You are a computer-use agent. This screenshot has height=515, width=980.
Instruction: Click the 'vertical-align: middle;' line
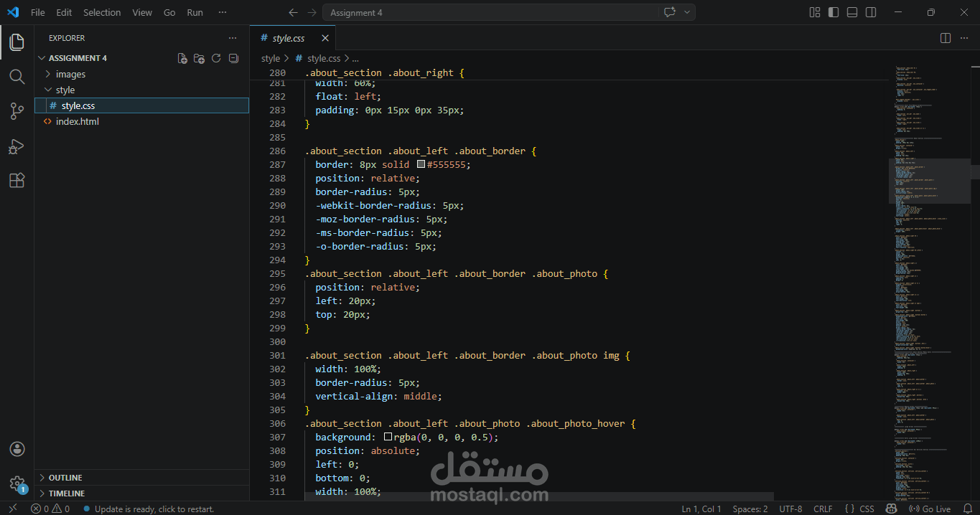click(379, 396)
